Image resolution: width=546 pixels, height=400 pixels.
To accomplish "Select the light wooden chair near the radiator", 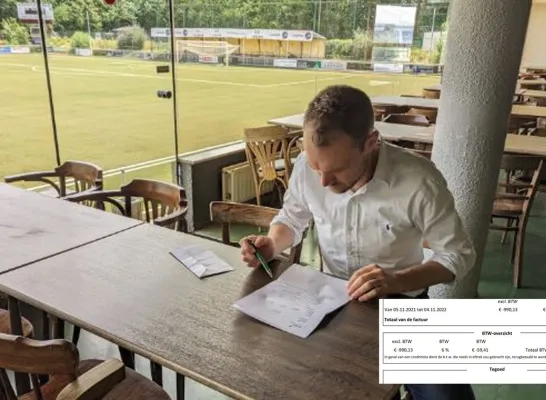I will point(269,164).
